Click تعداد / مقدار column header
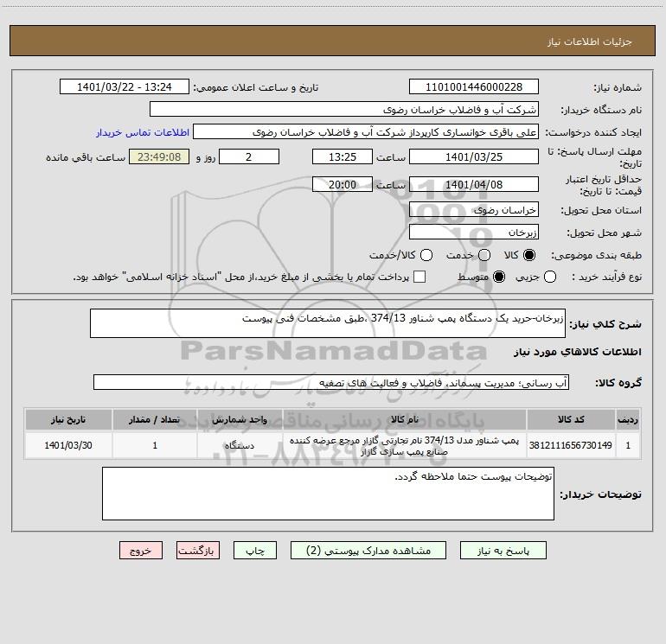Image resolution: width=666 pixels, height=644 pixels. pos(155,420)
